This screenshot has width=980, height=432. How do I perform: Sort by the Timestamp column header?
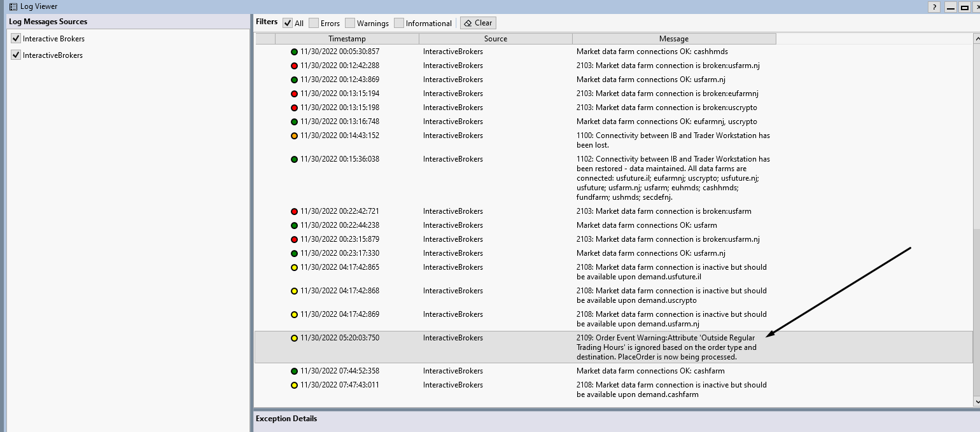pyautogui.click(x=347, y=39)
